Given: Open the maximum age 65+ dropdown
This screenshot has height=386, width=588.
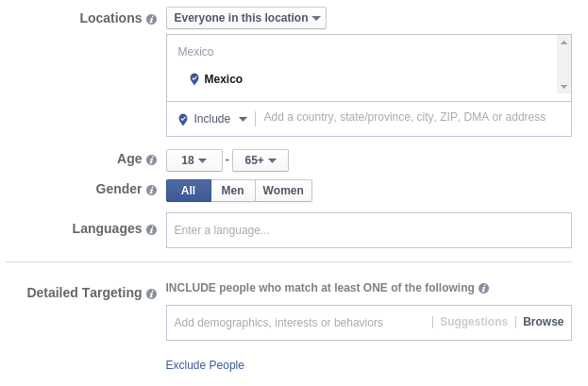Looking at the screenshot, I should point(260,160).
